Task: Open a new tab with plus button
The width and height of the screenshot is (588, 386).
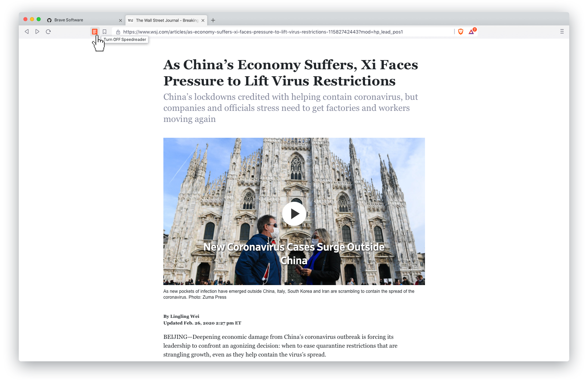Action: coord(213,20)
